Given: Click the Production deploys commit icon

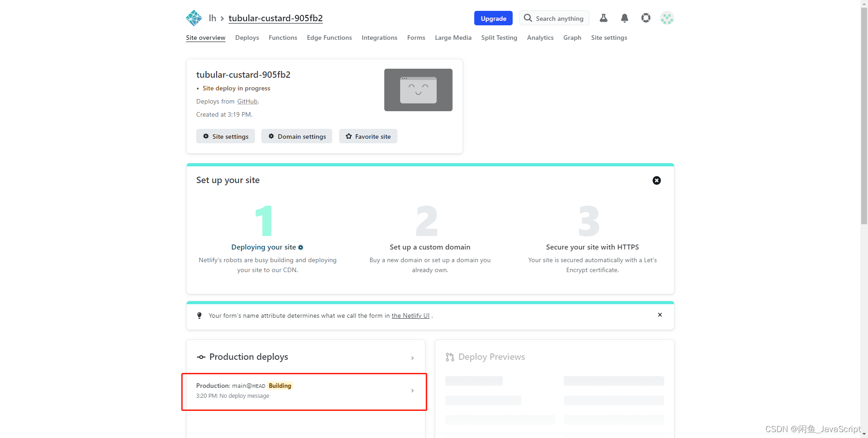Looking at the screenshot, I should pyautogui.click(x=201, y=357).
